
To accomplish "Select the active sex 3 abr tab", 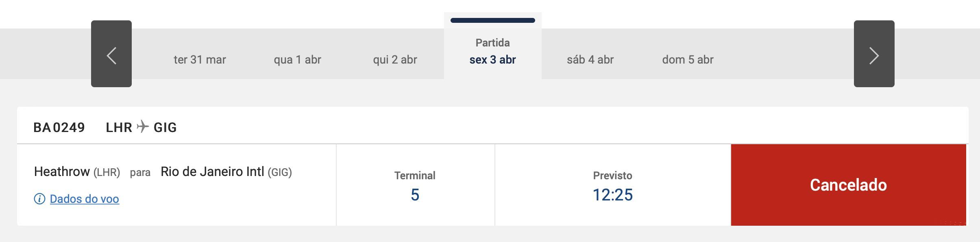I will (x=492, y=59).
